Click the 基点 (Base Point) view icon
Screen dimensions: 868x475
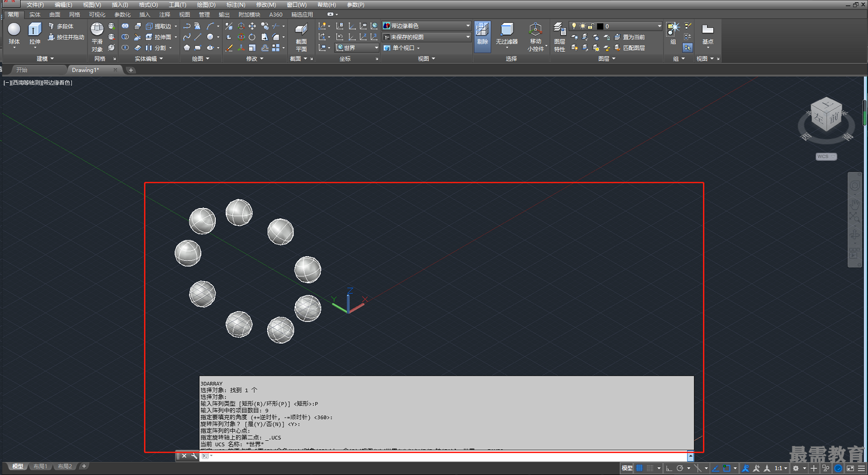click(708, 34)
